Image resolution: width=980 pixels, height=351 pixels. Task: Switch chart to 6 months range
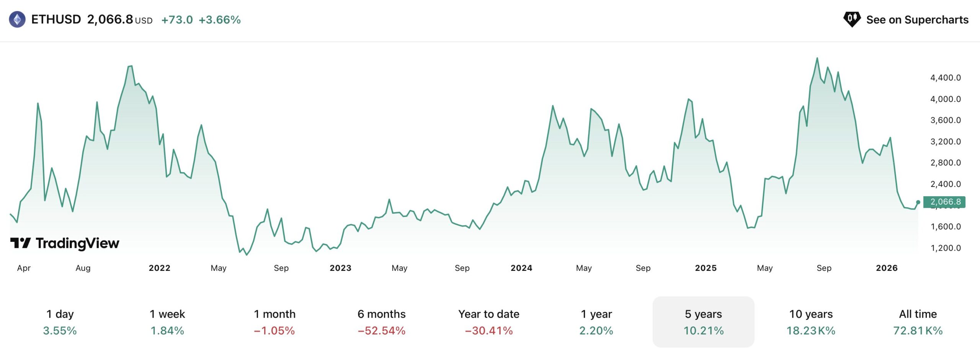382,322
